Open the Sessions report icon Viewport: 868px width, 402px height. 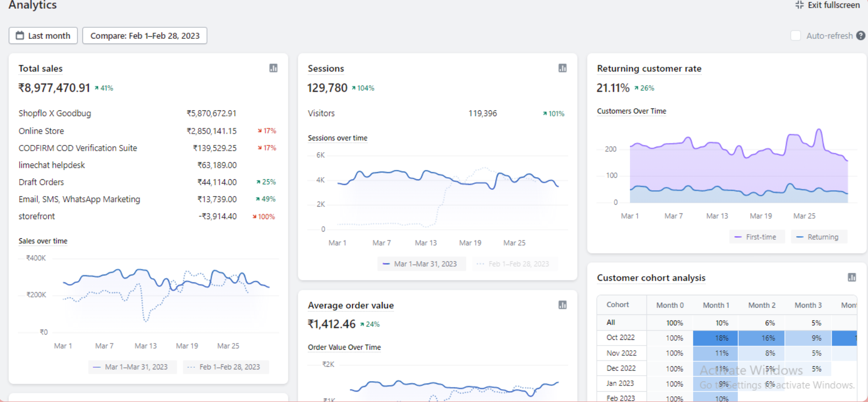tap(563, 68)
